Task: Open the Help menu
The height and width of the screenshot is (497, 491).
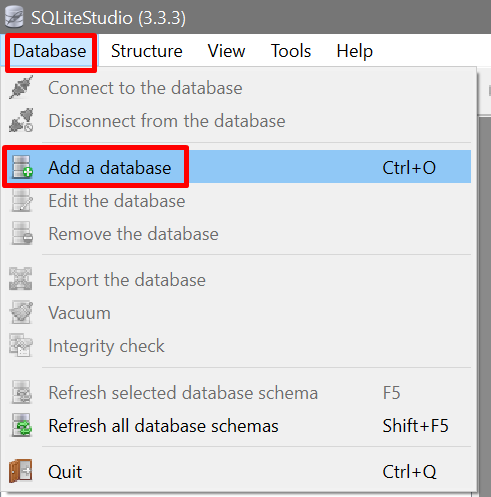Action: [354, 51]
